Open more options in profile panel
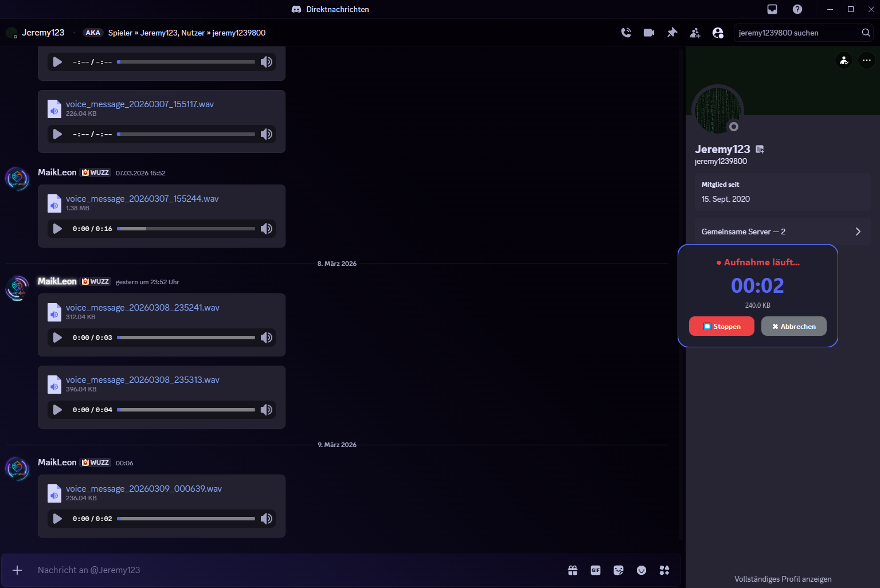 click(867, 60)
